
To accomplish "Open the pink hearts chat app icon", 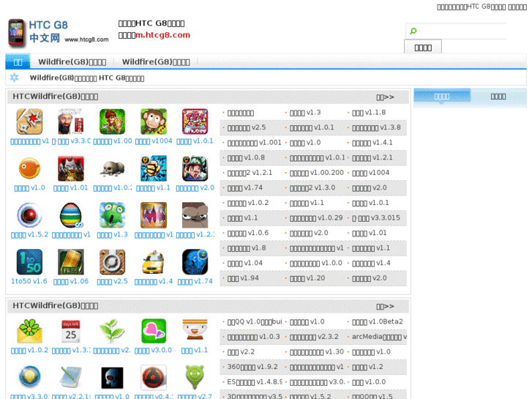I will coord(154,331).
